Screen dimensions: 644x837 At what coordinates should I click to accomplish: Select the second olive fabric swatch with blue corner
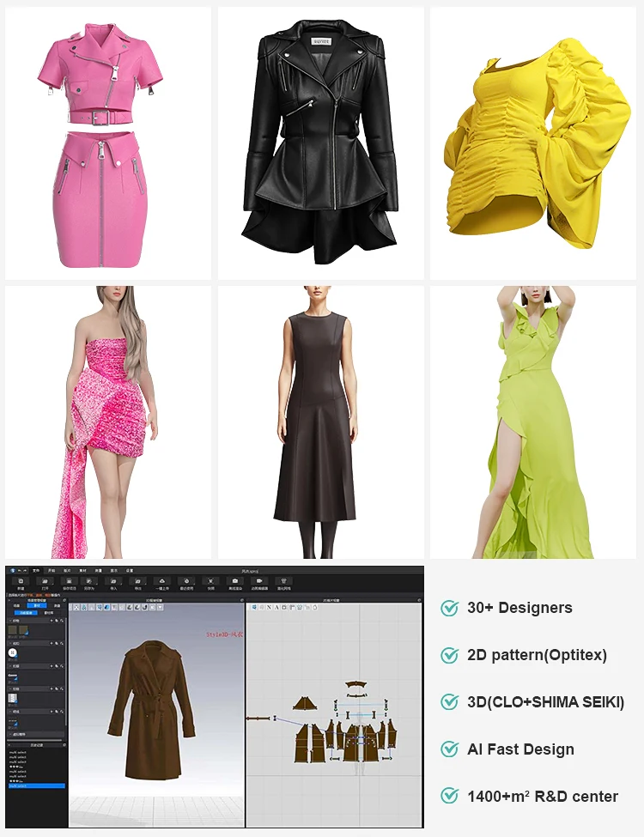pyautogui.click(x=23, y=630)
